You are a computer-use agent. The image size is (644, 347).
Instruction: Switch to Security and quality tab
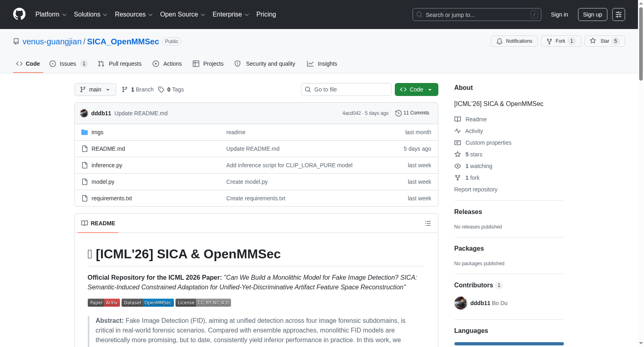[x=265, y=64]
